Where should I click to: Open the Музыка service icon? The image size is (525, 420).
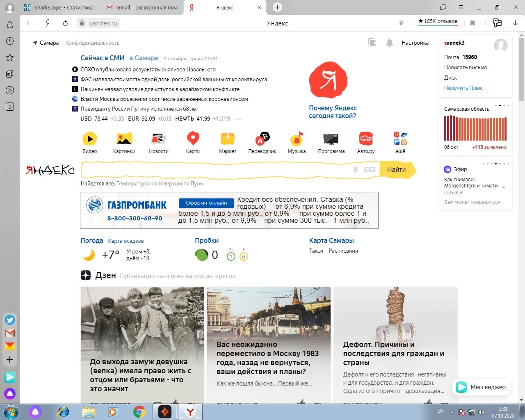297,139
